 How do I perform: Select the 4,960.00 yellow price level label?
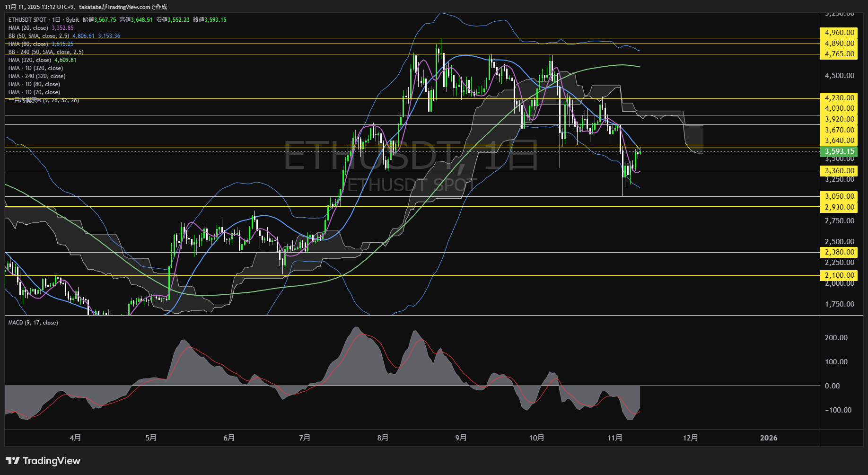(839, 33)
